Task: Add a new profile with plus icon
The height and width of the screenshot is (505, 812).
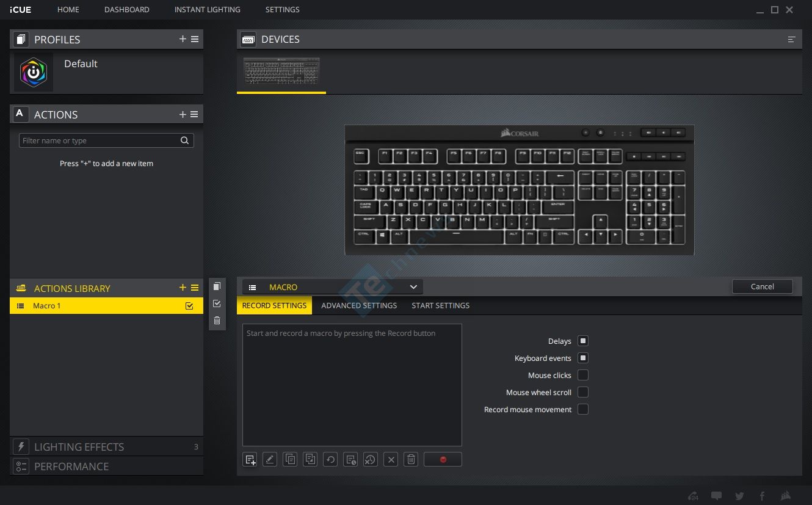Action: tap(183, 39)
